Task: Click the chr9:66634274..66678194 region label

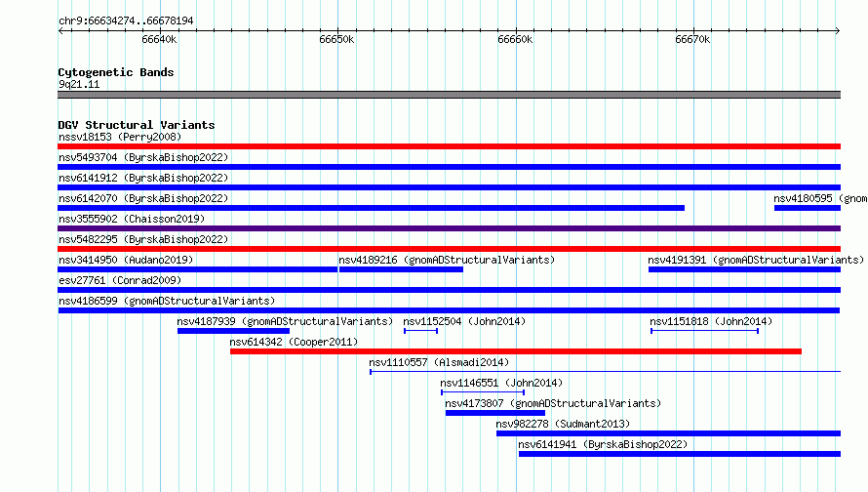Action: (x=126, y=20)
